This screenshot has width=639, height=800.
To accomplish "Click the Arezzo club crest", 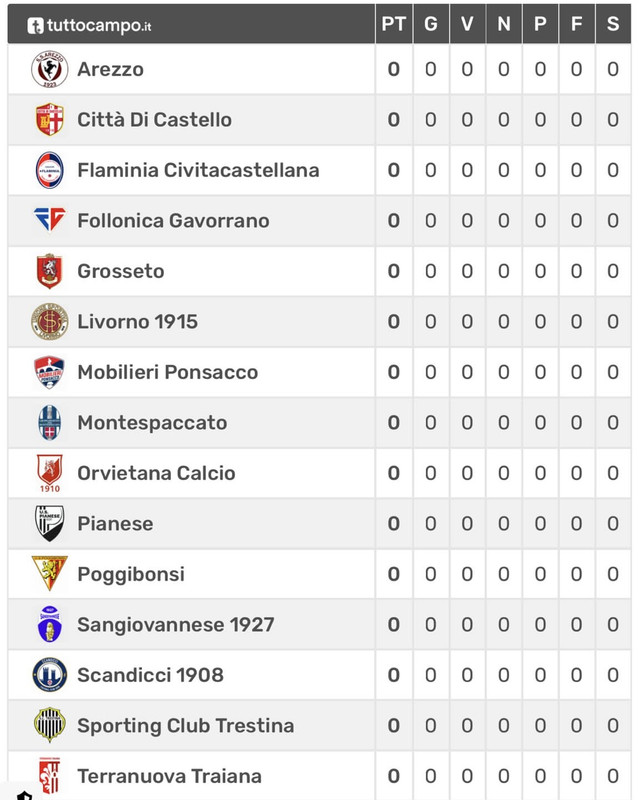I will tap(50, 69).
